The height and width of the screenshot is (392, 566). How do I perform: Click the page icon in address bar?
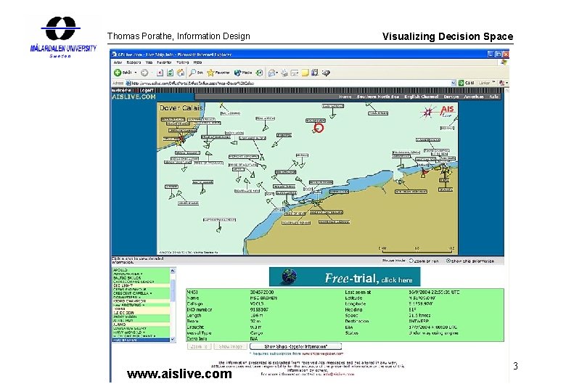128,83
